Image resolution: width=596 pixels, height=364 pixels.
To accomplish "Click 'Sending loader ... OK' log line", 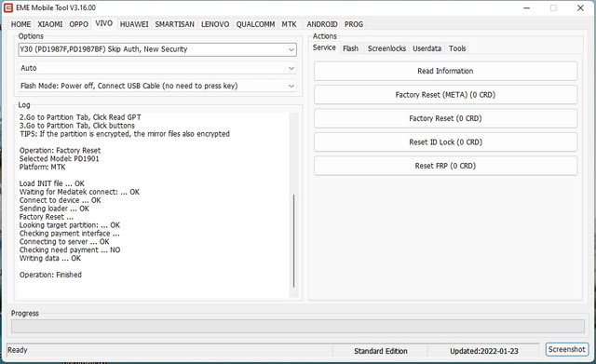I will [54, 209].
